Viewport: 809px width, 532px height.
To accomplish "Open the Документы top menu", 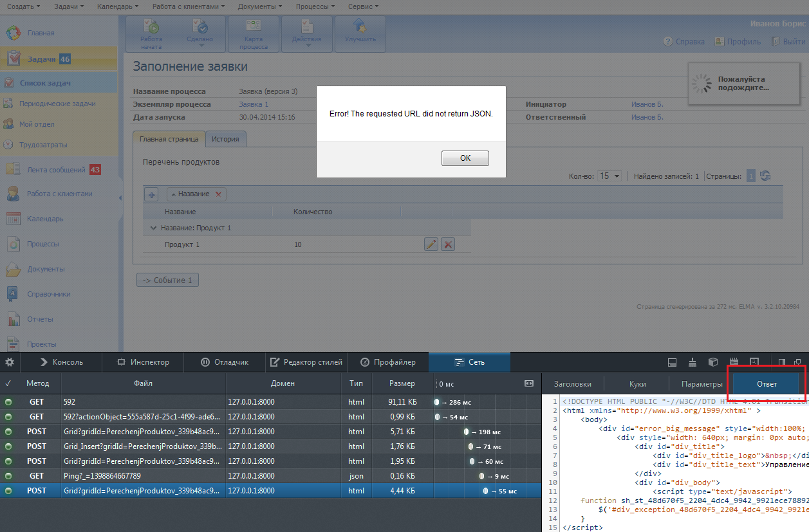I will pyautogui.click(x=259, y=6).
